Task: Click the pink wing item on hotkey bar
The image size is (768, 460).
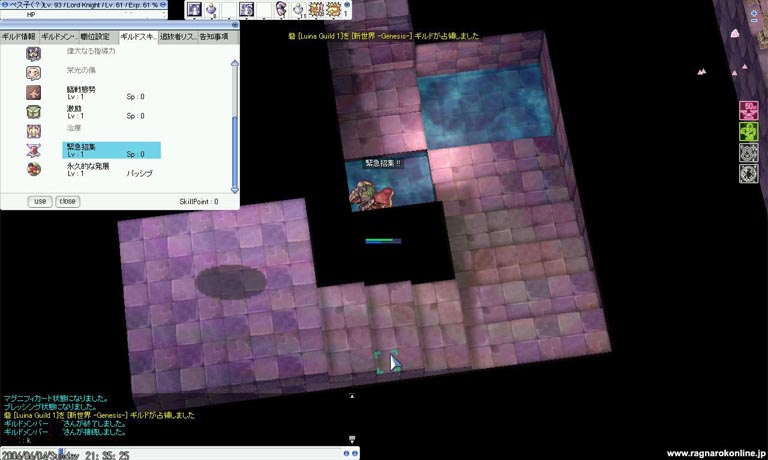Action: pos(281,9)
